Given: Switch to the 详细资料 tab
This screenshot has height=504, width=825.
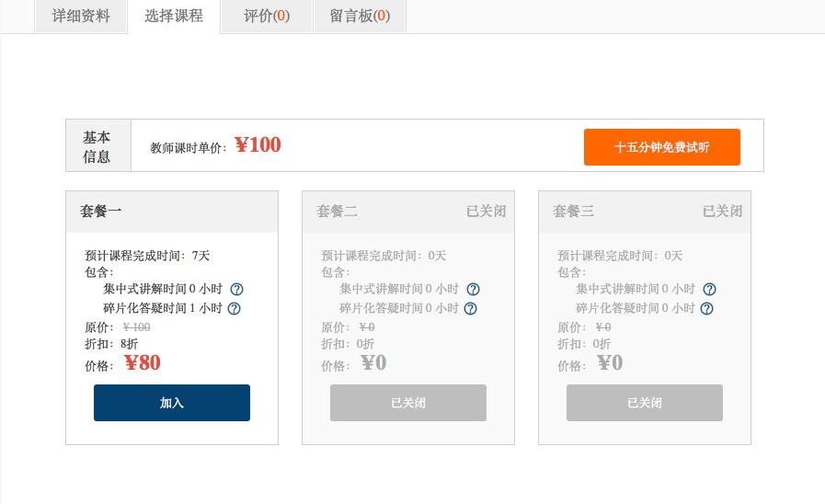Looking at the screenshot, I should [81, 17].
